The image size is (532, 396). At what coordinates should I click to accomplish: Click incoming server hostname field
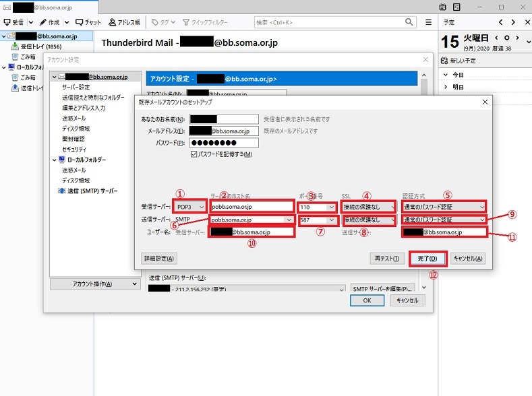point(252,207)
